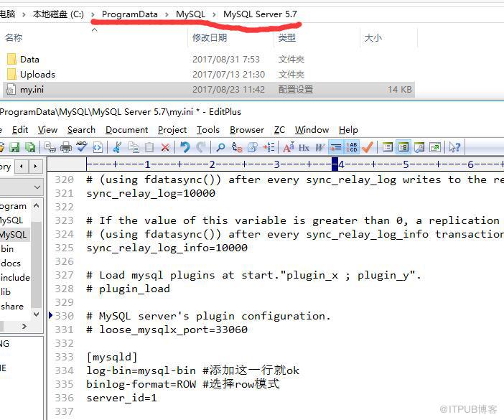This screenshot has width=504, height=420.
Task: Open the Tools menu
Action: pos(208,130)
